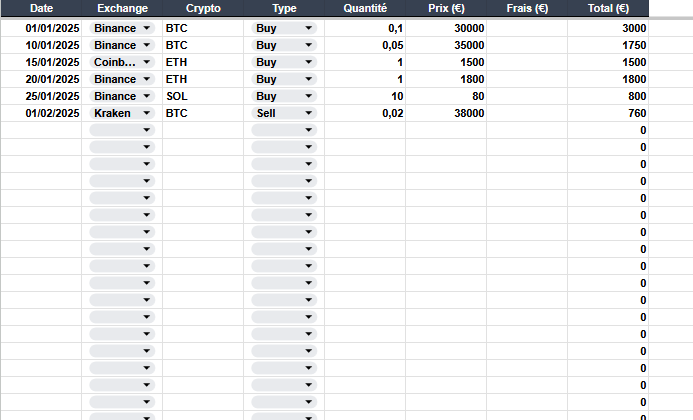
Task: Open Kraken exchange dropdown
Action: tap(122, 113)
